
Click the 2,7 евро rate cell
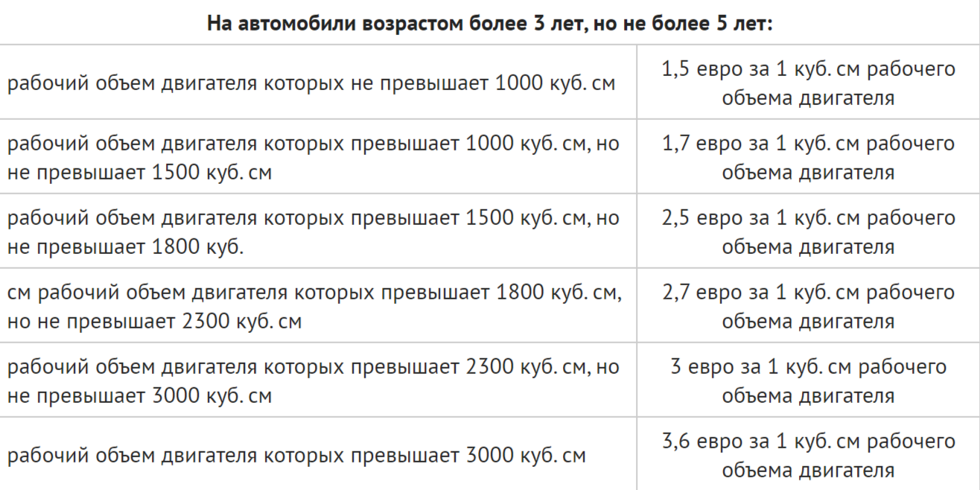coord(809,306)
